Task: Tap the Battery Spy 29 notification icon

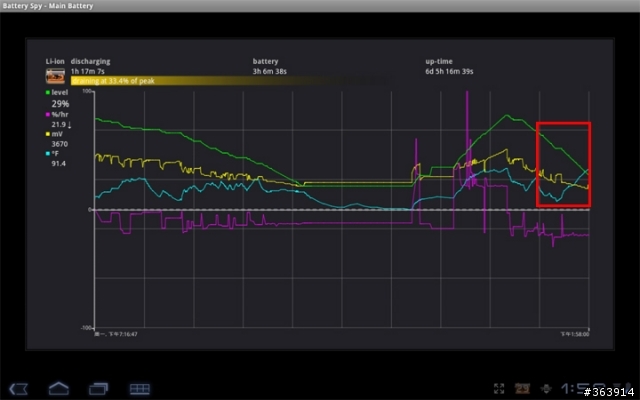Action: (522, 388)
